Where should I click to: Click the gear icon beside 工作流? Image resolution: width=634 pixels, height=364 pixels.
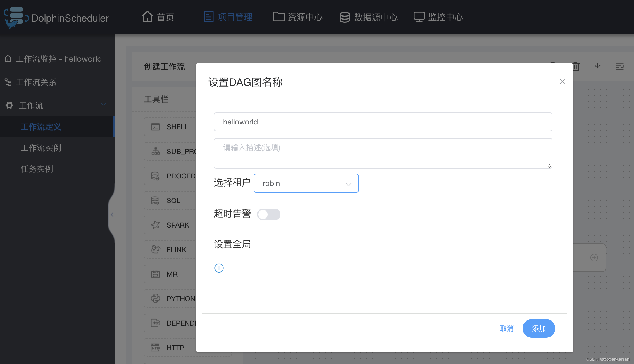9,105
